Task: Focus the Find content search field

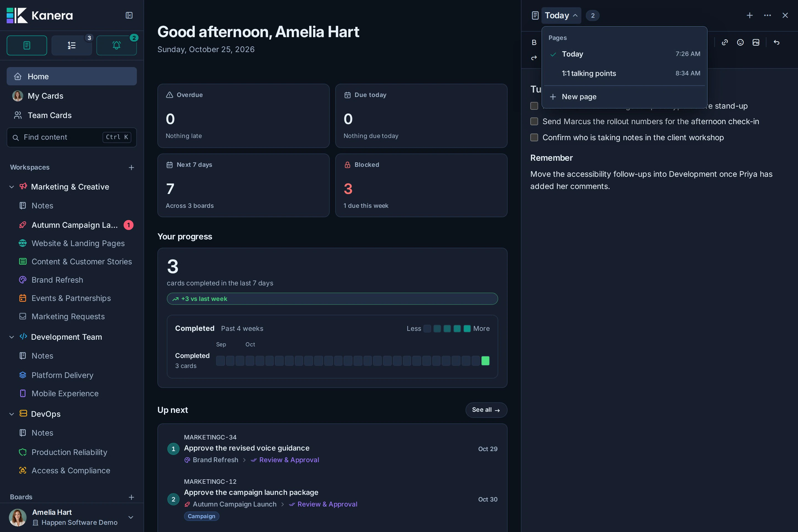Action: point(71,137)
